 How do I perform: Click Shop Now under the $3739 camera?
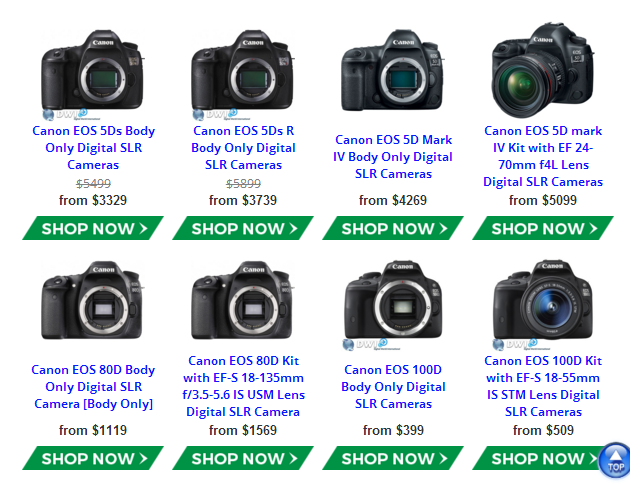(243, 228)
